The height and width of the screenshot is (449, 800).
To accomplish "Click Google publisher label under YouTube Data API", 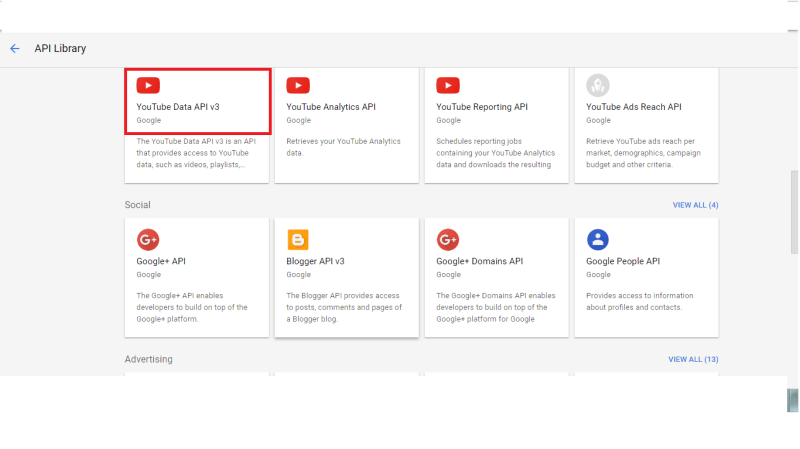I will pyautogui.click(x=148, y=120).
